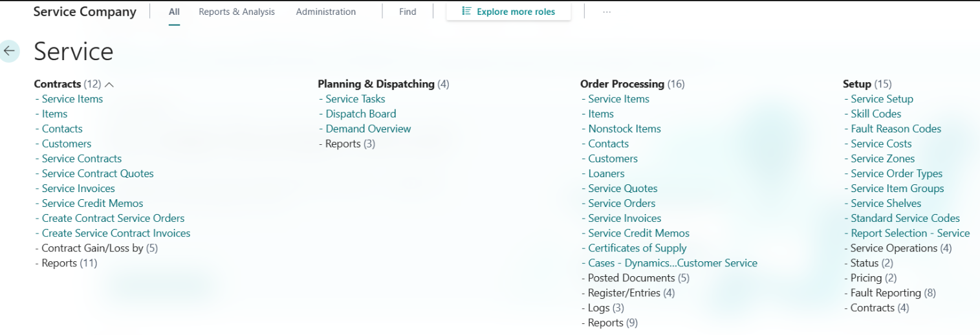This screenshot has width=980, height=335.
Task: Open Service Setup link
Action: tap(882, 99)
